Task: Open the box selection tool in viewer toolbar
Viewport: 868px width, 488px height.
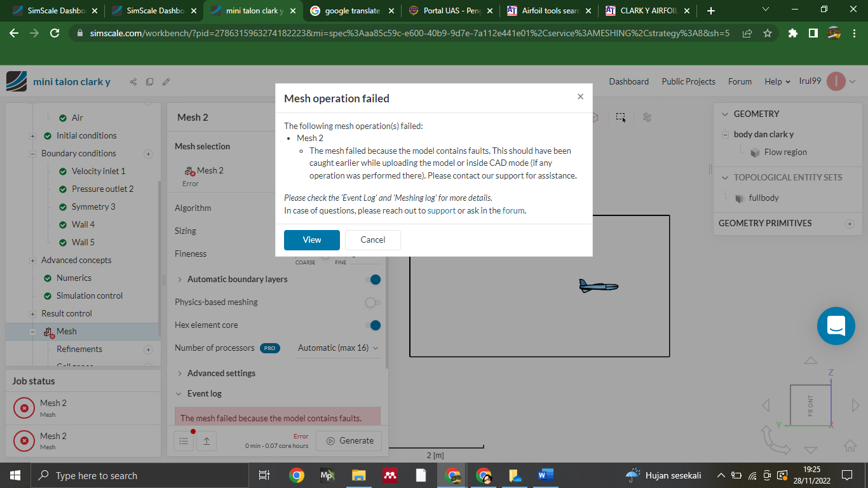Action: pyautogui.click(x=621, y=117)
